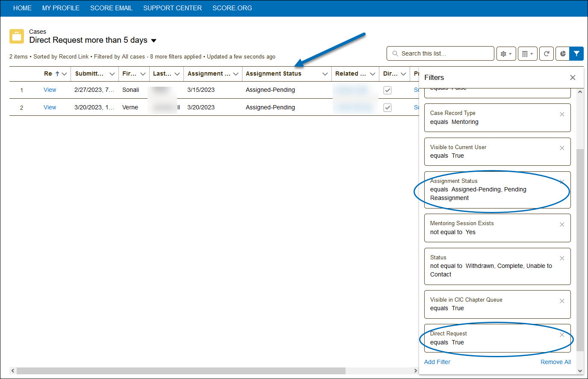588x379 pixels.
Task: Open Direct Request column actions chevron
Action: point(403,74)
